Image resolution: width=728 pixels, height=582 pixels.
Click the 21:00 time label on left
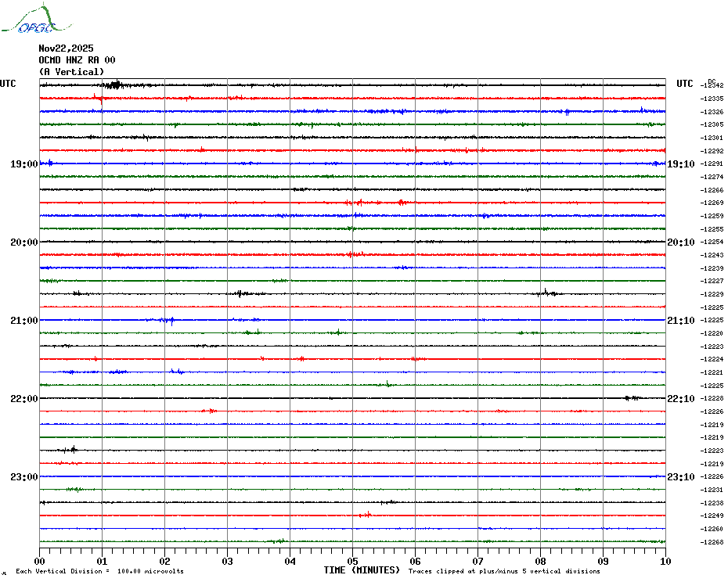[23, 320]
